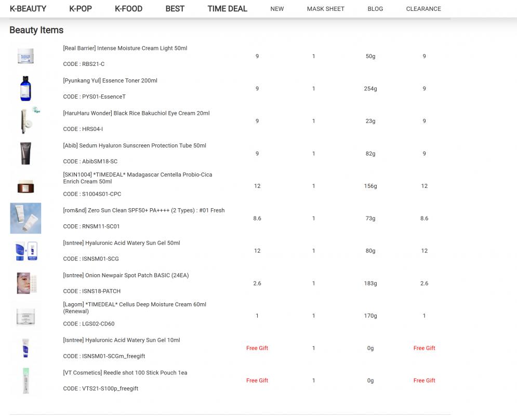
Task: Go to the K-POP section
Action: click(x=81, y=9)
